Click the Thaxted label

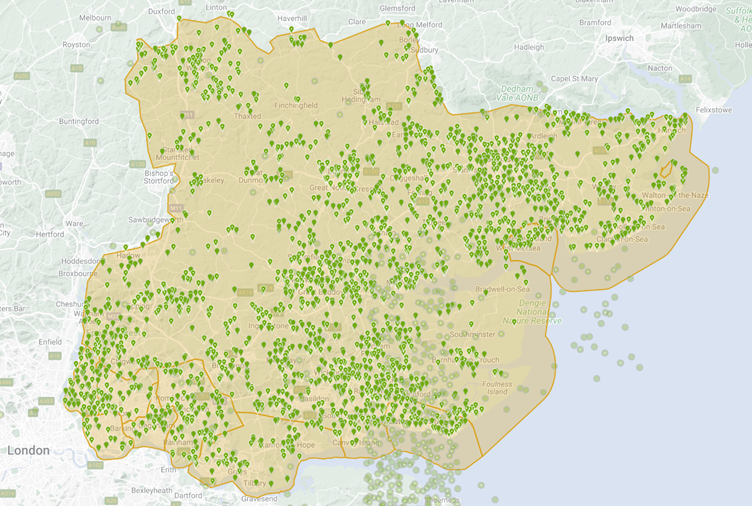tap(247, 116)
